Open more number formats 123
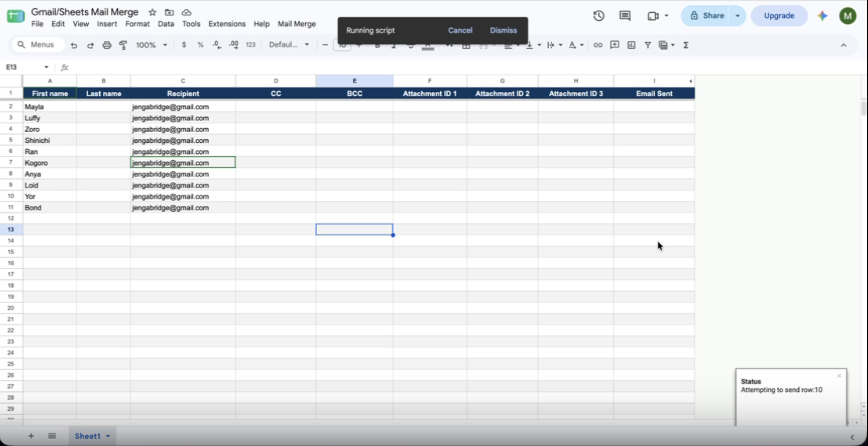This screenshot has width=868, height=446. [250, 45]
